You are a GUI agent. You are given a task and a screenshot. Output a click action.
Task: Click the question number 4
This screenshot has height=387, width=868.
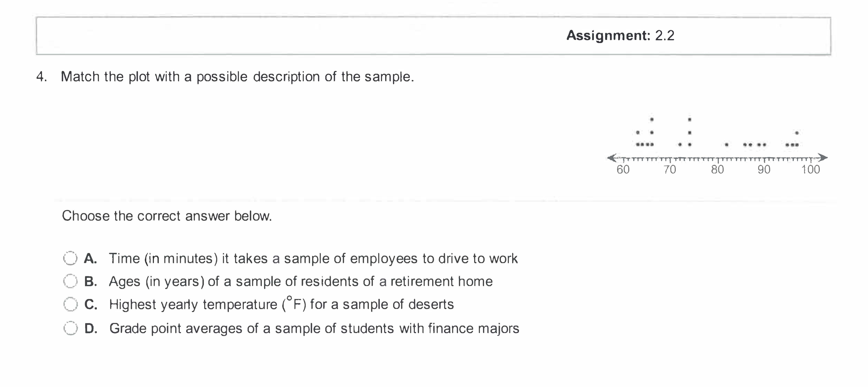click(x=41, y=77)
